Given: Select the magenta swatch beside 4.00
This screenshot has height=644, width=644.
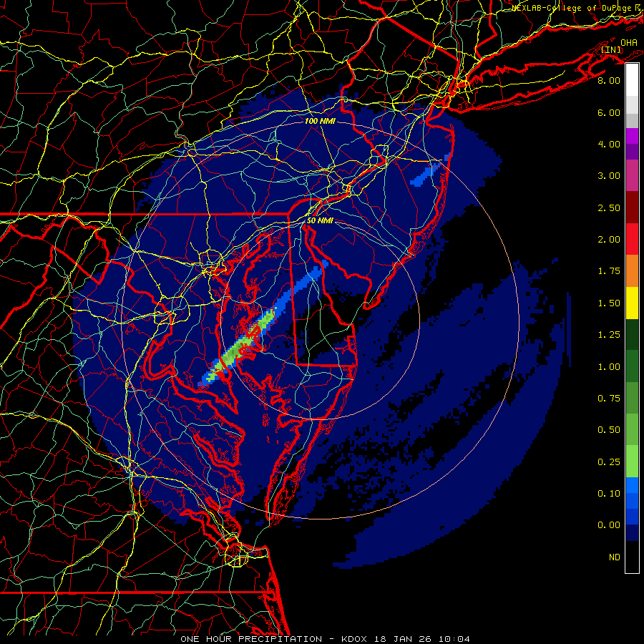Looking at the screenshot, I should (632, 136).
